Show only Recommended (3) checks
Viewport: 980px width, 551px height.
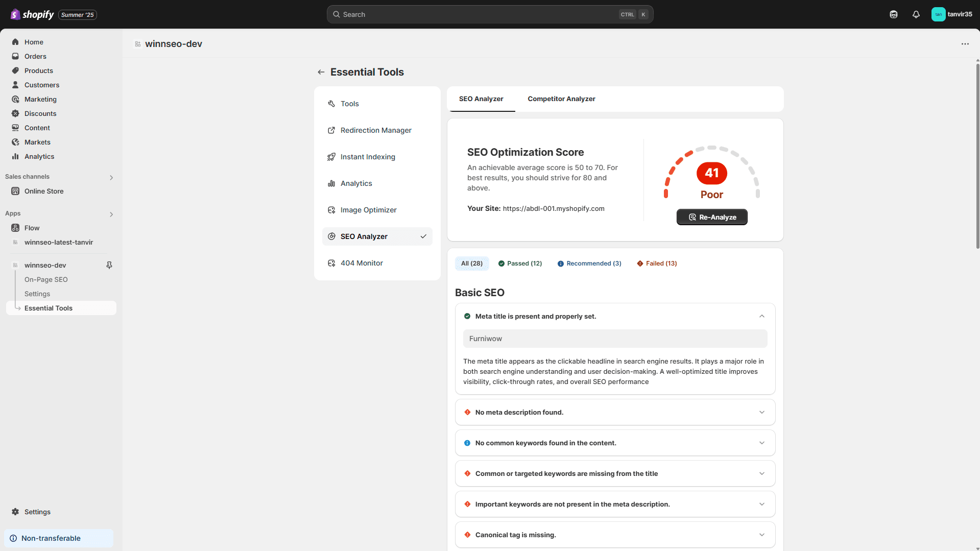(x=589, y=263)
